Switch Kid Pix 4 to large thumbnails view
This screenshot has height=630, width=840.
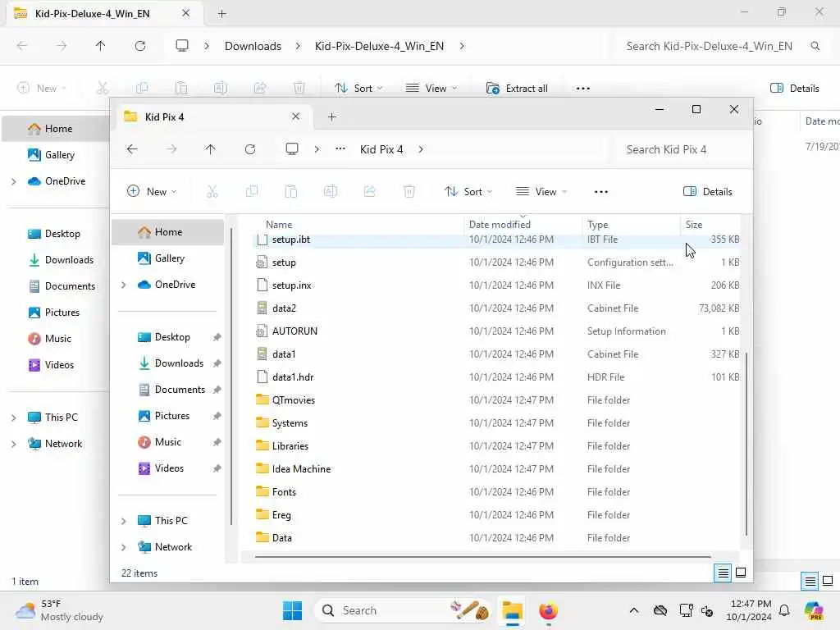741,573
